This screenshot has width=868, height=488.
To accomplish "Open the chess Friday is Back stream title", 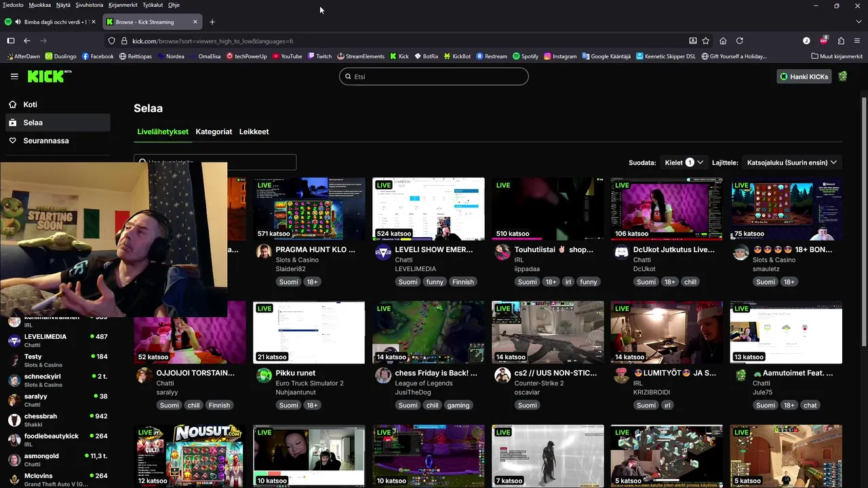I will tap(436, 373).
